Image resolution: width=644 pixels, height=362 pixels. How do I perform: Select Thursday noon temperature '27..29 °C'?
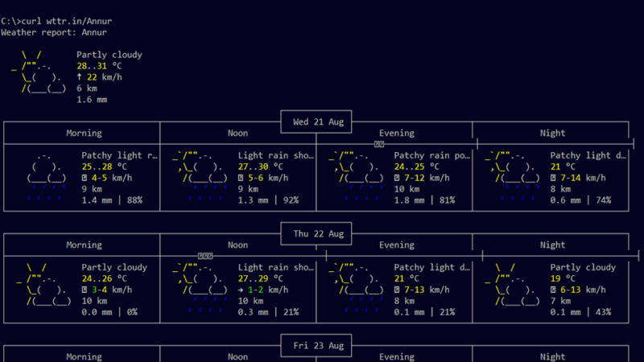tap(260, 278)
